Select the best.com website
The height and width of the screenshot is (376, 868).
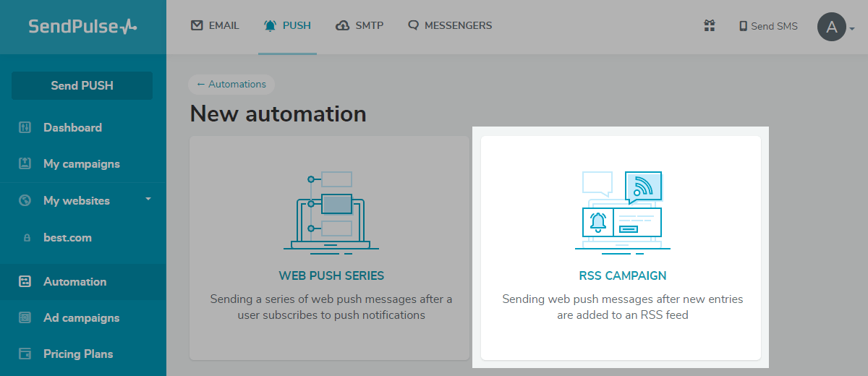pos(67,237)
